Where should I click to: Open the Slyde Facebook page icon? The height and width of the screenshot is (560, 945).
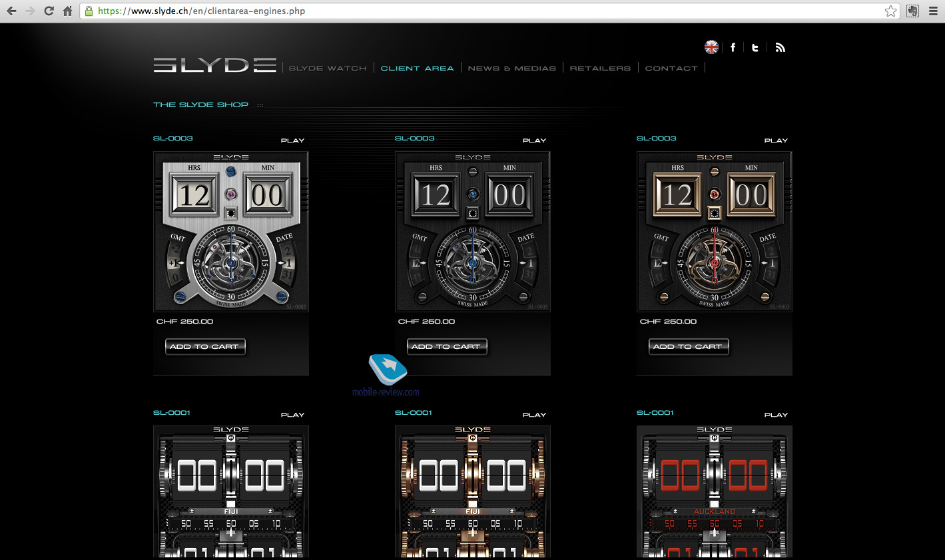733,47
